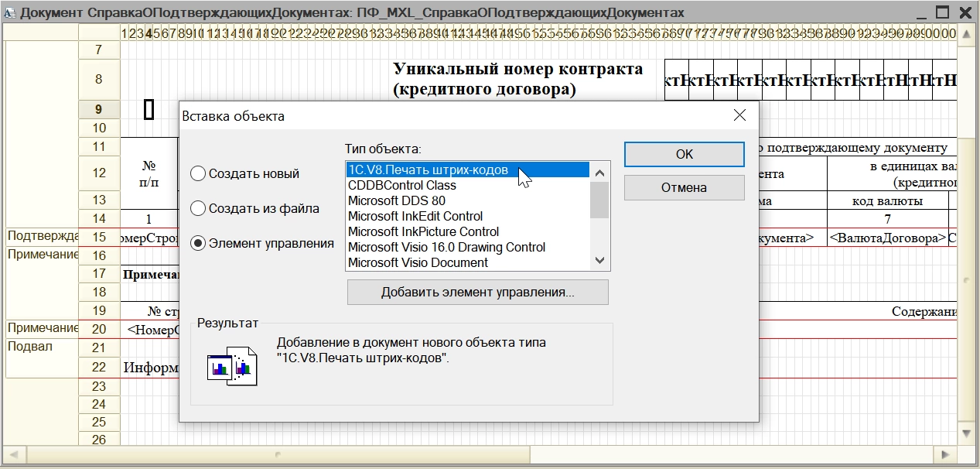Select 'Microsoft InkEdit Control' object type
Screen dimensions: 980x469
point(468,217)
